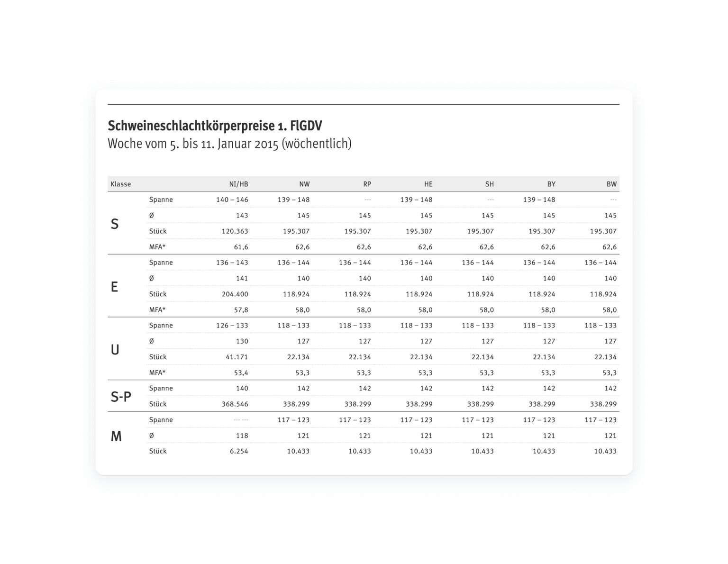Click class U MFA* '53,3' under BW
This screenshot has width=728, height=564.
point(610,373)
